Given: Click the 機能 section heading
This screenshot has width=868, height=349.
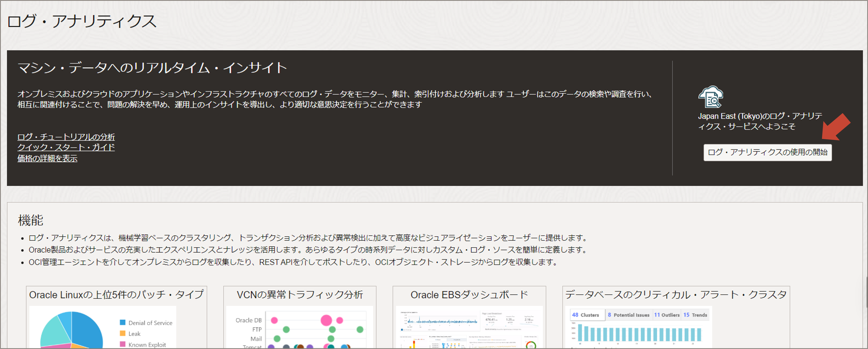Looking at the screenshot, I should [30, 221].
